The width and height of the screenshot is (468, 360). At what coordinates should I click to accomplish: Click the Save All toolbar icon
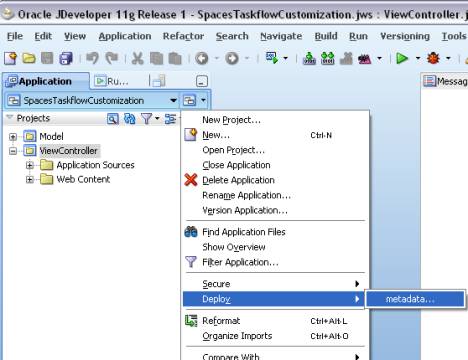tap(66, 59)
